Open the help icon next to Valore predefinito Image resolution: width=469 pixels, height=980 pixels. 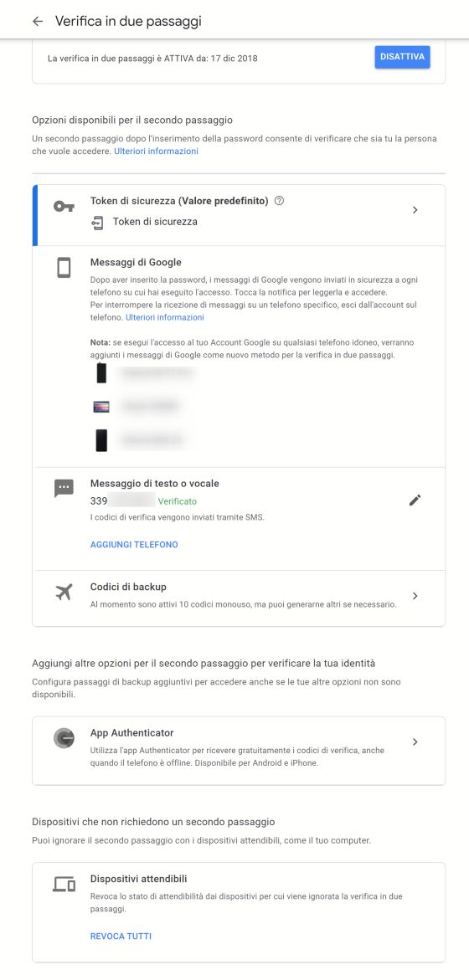[x=280, y=201]
